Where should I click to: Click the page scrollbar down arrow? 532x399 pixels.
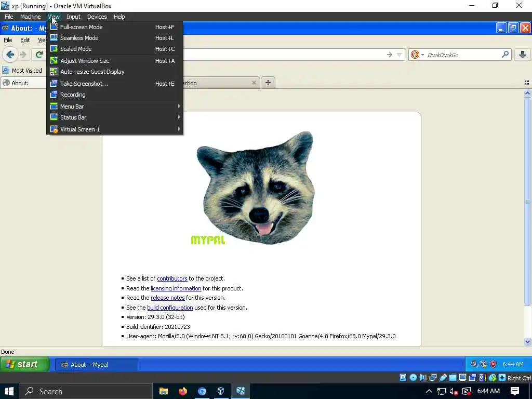(x=527, y=342)
